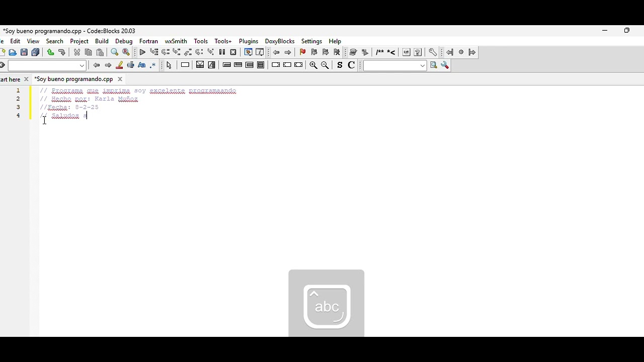Clear all bookmarks flag icon

337,52
